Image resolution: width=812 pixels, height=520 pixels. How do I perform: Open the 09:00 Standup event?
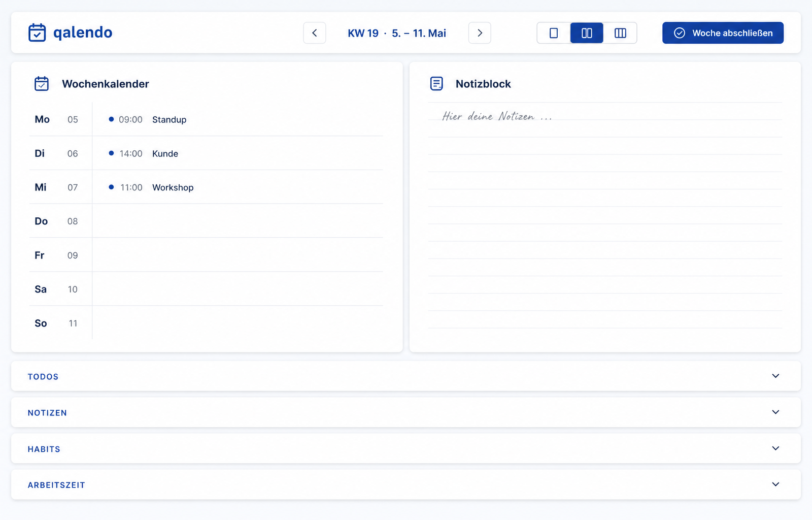tap(148, 119)
